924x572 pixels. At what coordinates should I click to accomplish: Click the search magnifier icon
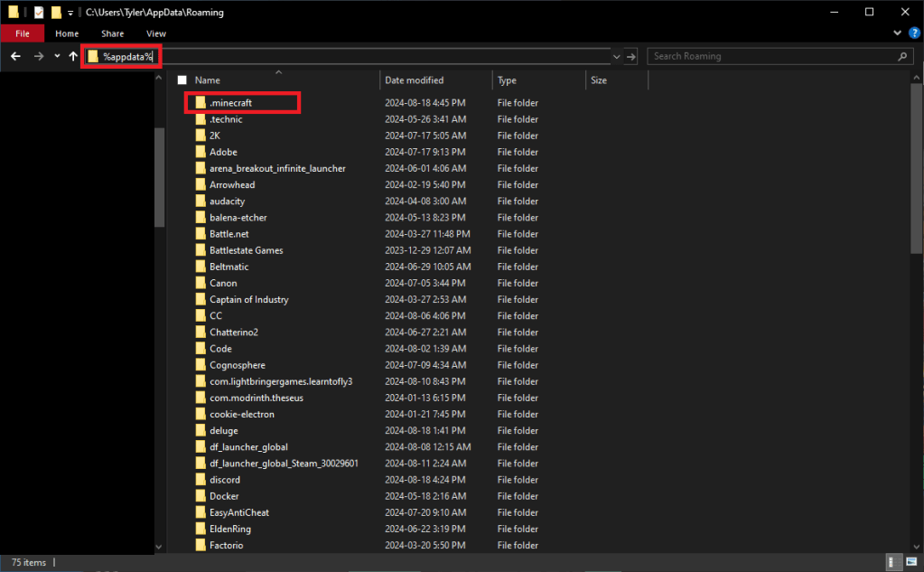[902, 56]
